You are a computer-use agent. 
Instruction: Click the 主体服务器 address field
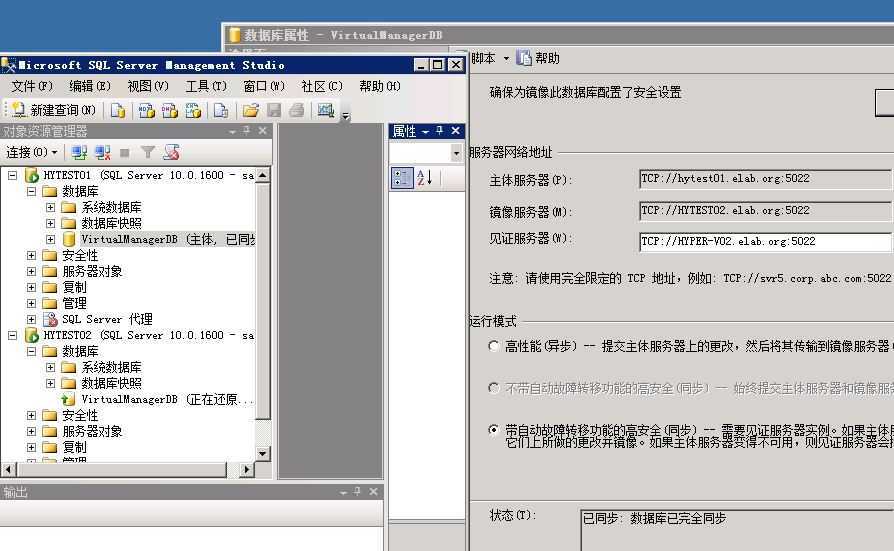[x=766, y=179]
